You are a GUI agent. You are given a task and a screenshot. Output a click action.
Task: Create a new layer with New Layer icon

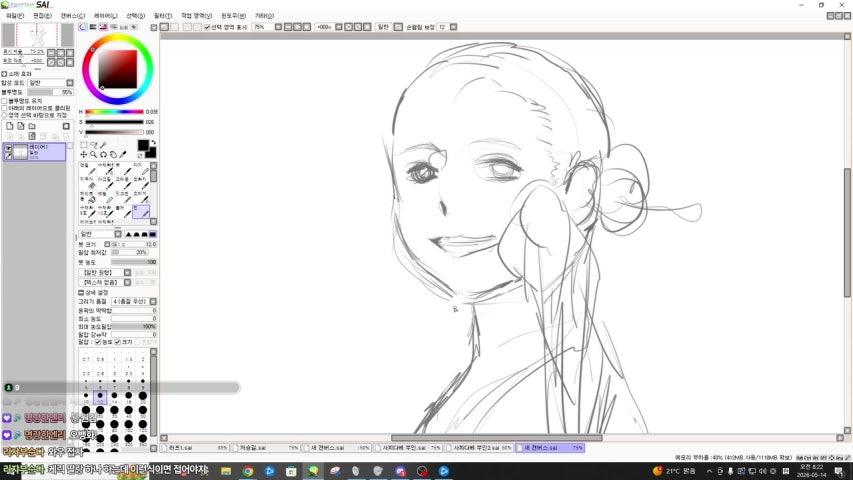[x=10, y=126]
